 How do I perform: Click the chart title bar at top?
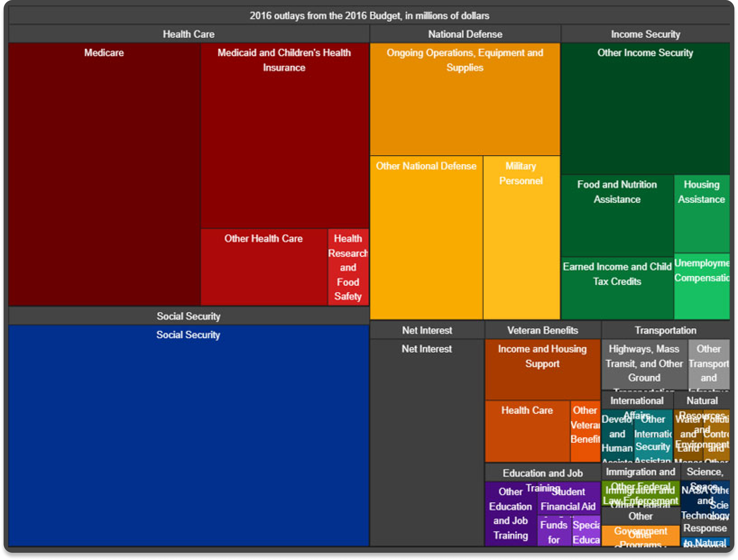pyautogui.click(x=369, y=15)
